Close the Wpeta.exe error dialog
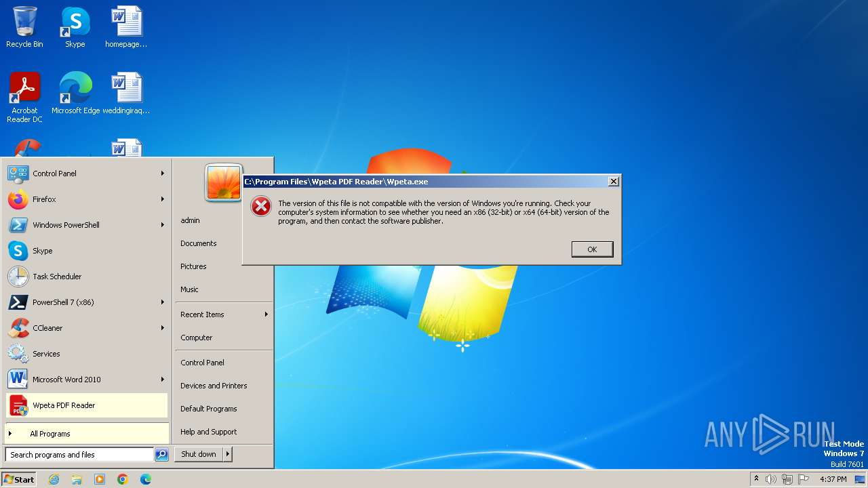868x488 pixels. pos(613,182)
